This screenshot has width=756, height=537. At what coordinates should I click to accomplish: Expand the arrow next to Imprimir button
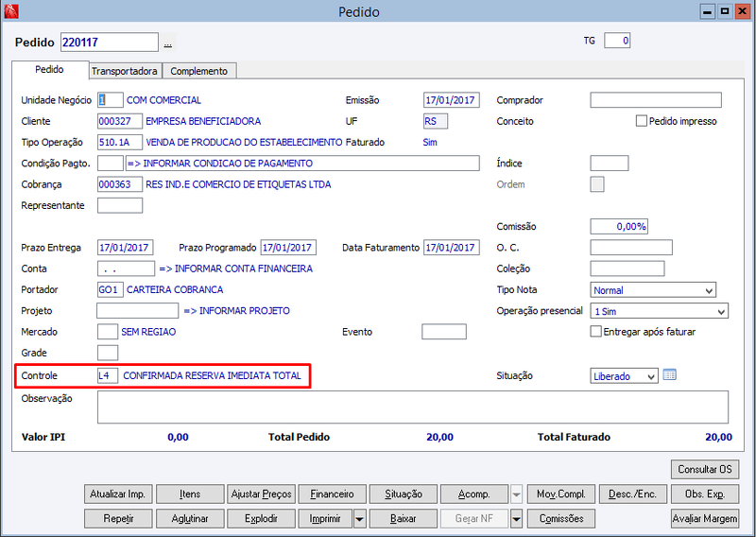coord(359,519)
